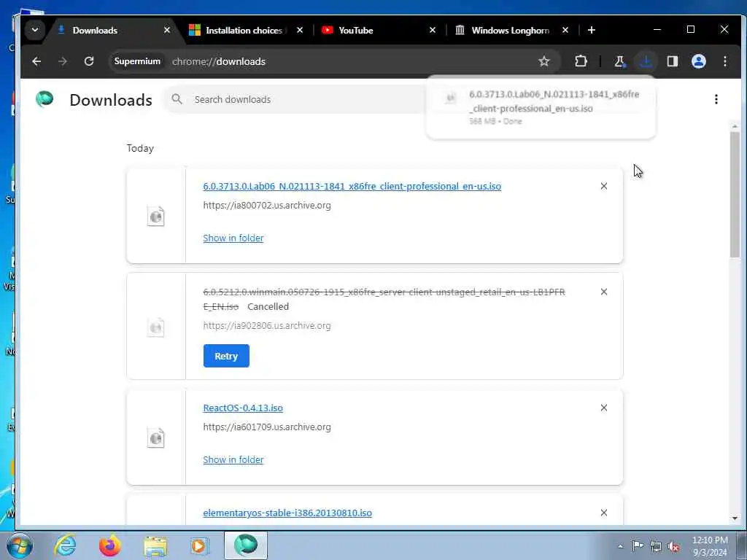Click the Supermium site info chip

(x=137, y=61)
